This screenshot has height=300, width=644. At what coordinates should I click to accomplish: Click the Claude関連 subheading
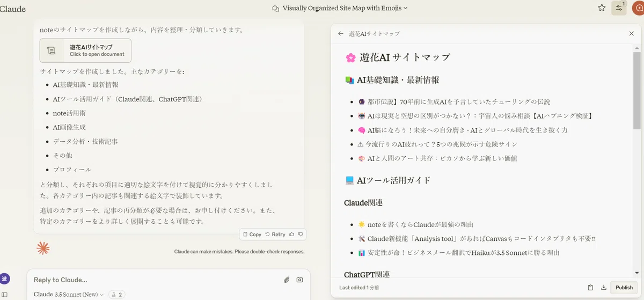point(362,203)
